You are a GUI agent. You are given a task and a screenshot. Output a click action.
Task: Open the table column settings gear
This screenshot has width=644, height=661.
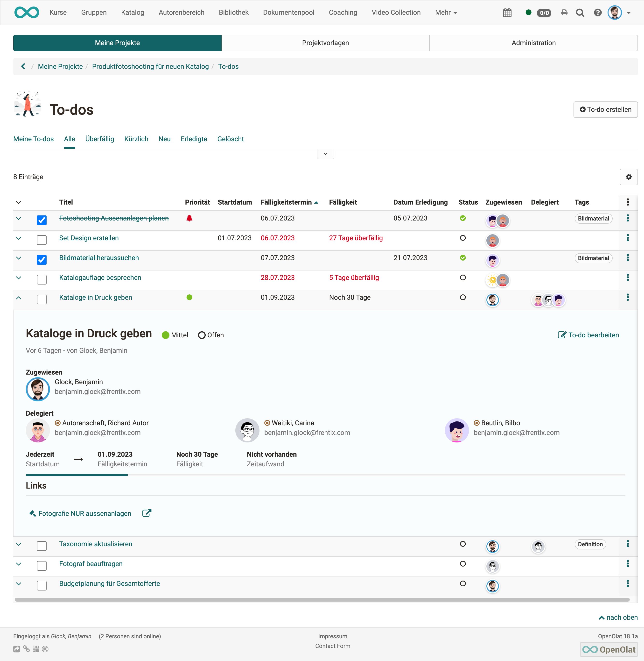click(629, 177)
